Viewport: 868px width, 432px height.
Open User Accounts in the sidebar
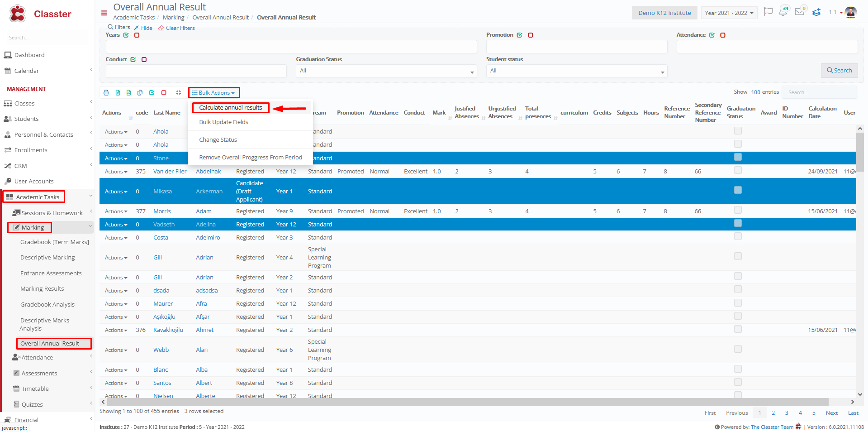pyautogui.click(x=34, y=181)
